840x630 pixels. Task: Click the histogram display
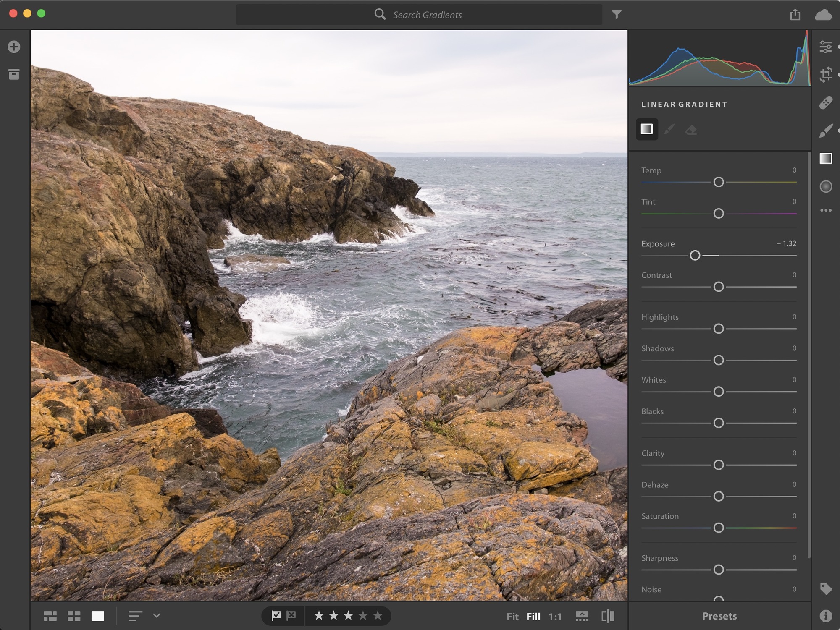click(x=719, y=58)
